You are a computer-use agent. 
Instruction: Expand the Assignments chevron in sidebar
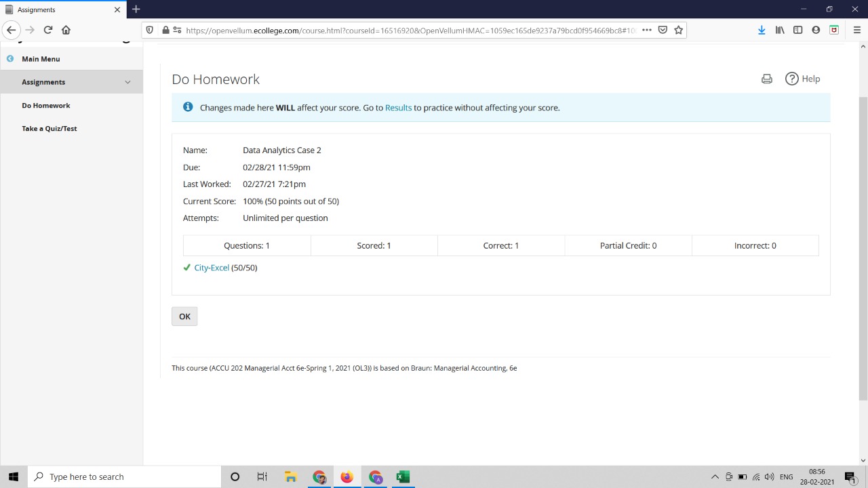click(127, 82)
